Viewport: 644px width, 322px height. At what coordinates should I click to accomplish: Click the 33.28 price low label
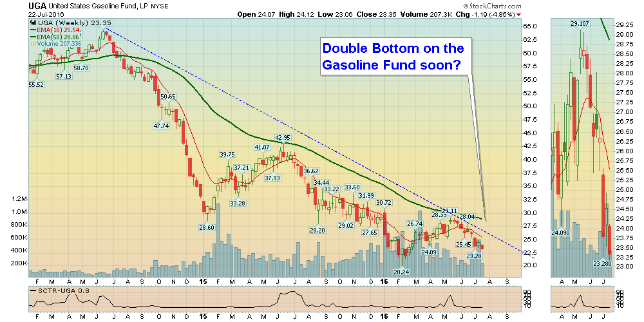pyautogui.click(x=238, y=202)
